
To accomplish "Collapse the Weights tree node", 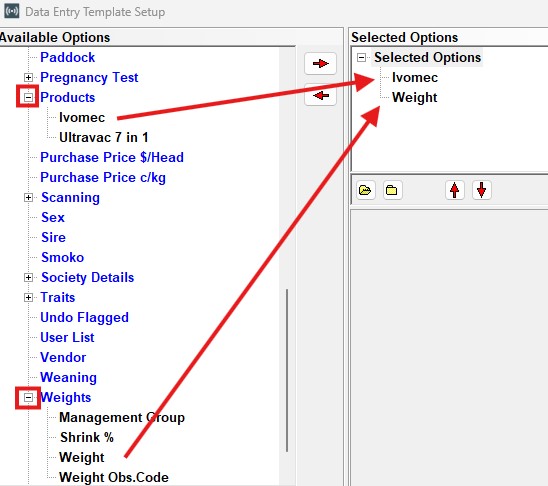I will 28,398.
